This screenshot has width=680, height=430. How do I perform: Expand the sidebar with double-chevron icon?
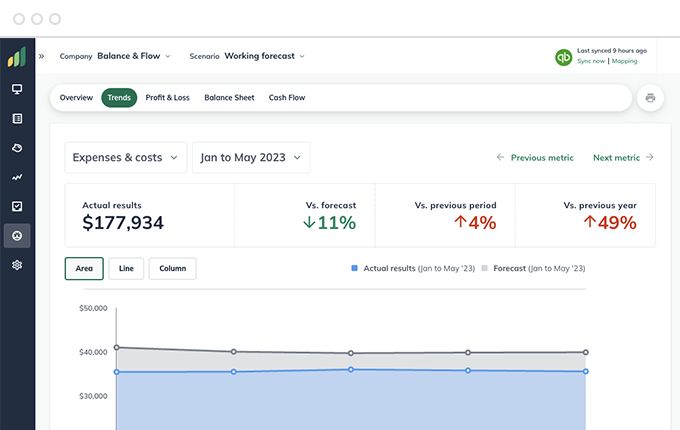pyautogui.click(x=42, y=56)
